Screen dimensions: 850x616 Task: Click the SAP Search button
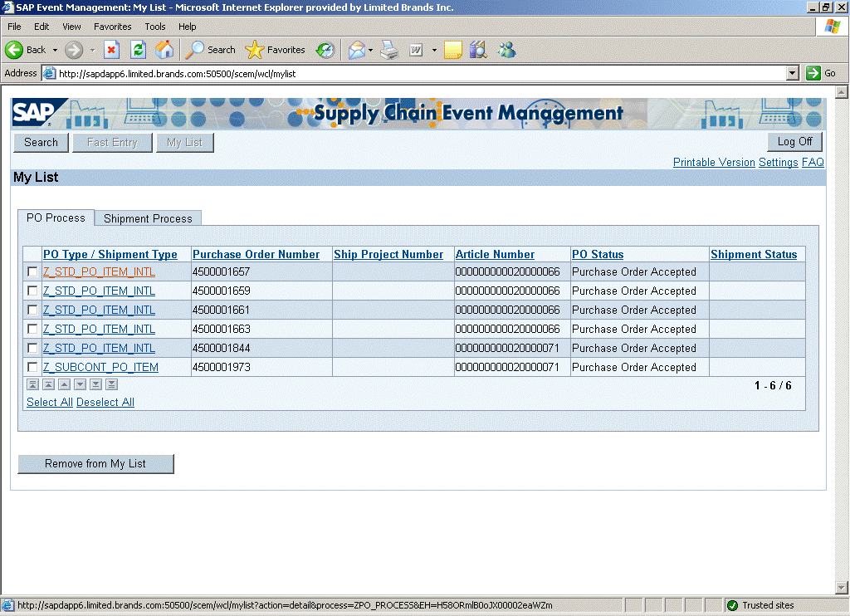pyautogui.click(x=41, y=143)
